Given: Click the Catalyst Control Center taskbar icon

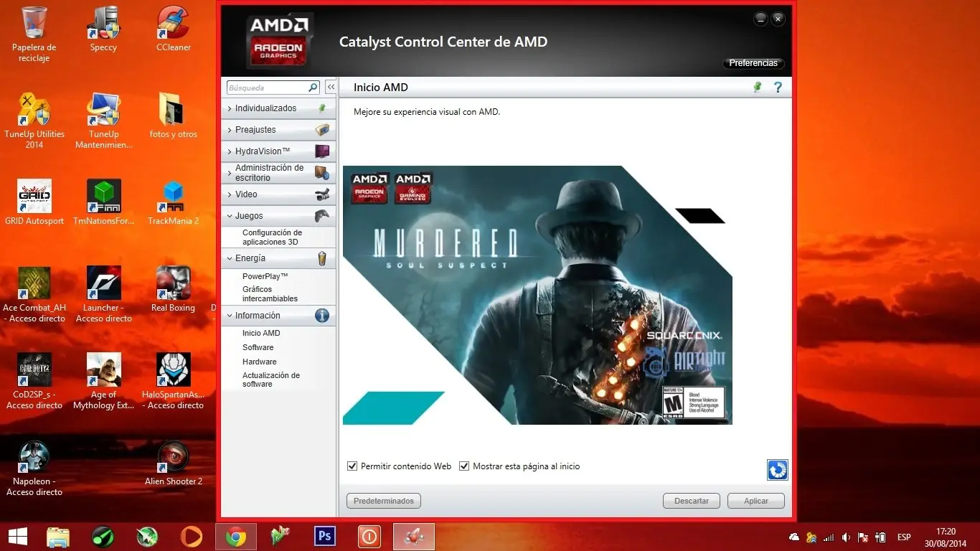Looking at the screenshot, I should [x=414, y=536].
